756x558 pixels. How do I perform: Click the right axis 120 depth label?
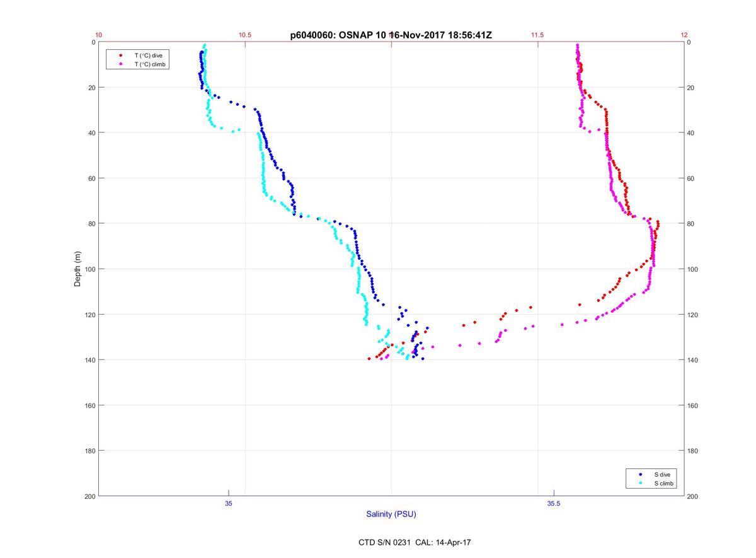click(693, 315)
